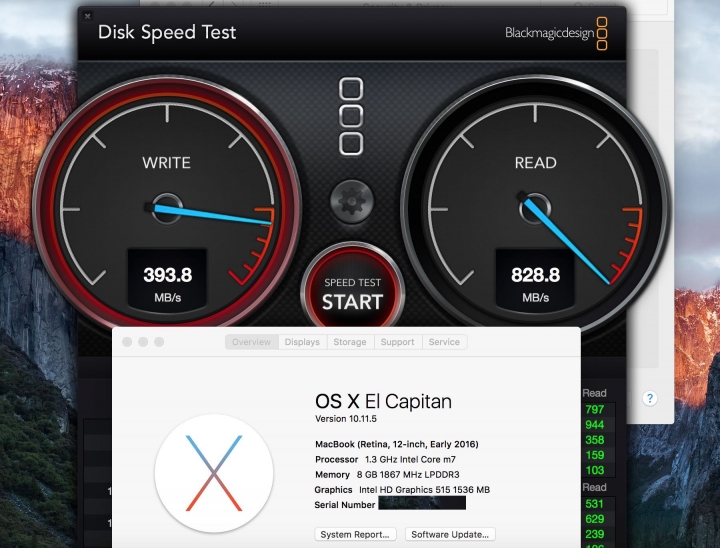Select the Service tab
The height and width of the screenshot is (548, 720).
(444, 342)
